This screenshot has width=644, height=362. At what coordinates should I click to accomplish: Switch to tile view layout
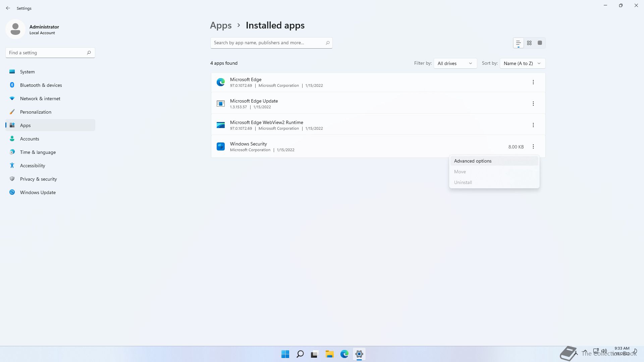(540, 43)
